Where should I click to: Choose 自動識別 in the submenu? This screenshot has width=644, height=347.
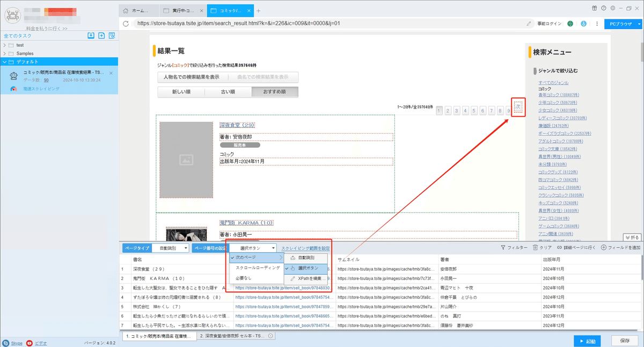306,258
